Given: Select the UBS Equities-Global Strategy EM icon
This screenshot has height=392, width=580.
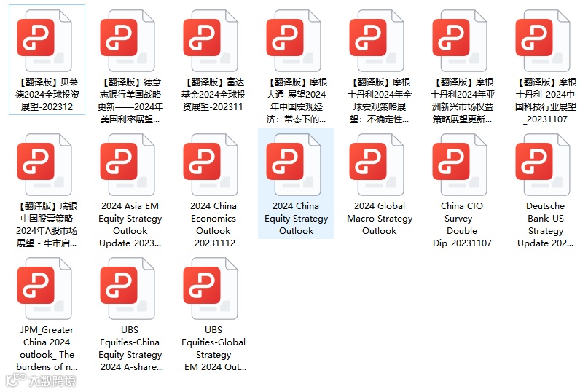Looking at the screenshot, I should [211, 289].
